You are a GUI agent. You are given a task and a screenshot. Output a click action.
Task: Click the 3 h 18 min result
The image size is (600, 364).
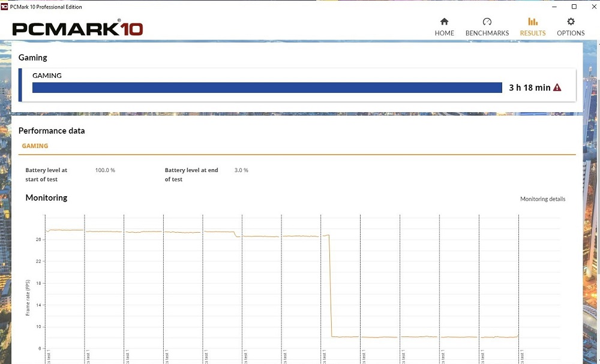pyautogui.click(x=530, y=88)
